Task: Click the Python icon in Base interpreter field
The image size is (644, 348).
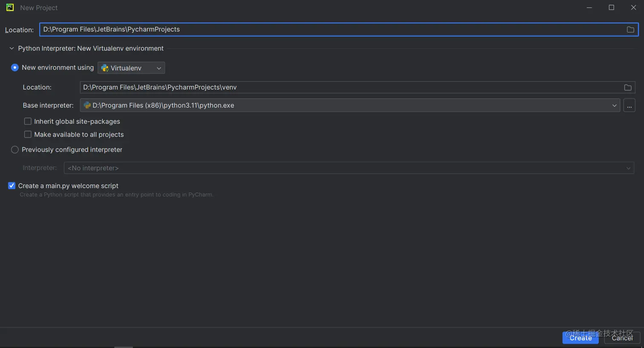Action: [87, 105]
